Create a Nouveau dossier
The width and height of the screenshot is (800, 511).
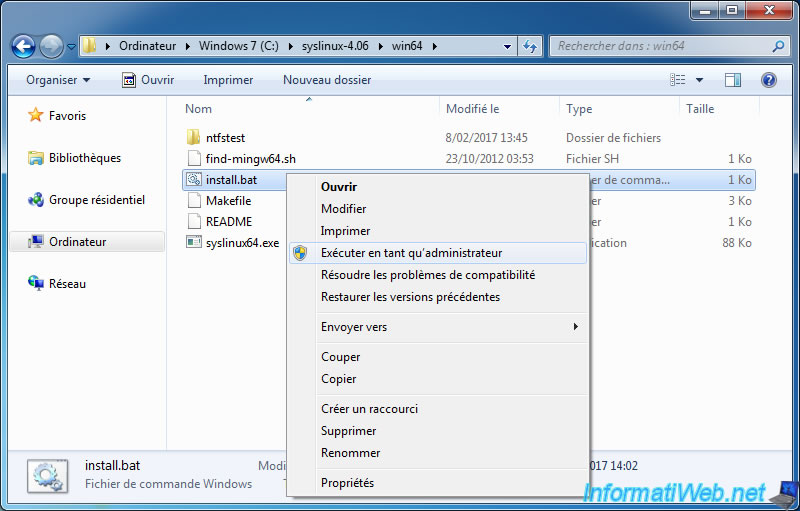(327, 80)
